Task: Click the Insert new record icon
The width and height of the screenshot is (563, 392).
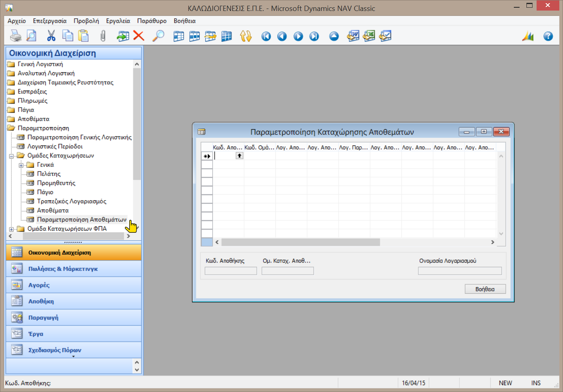Action: coord(123,36)
